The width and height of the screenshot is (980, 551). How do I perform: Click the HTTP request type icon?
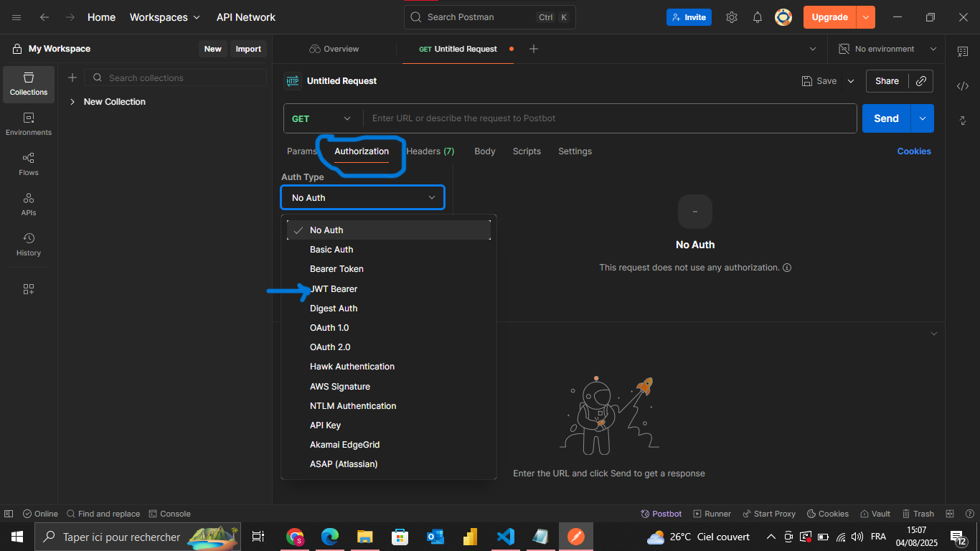[292, 81]
